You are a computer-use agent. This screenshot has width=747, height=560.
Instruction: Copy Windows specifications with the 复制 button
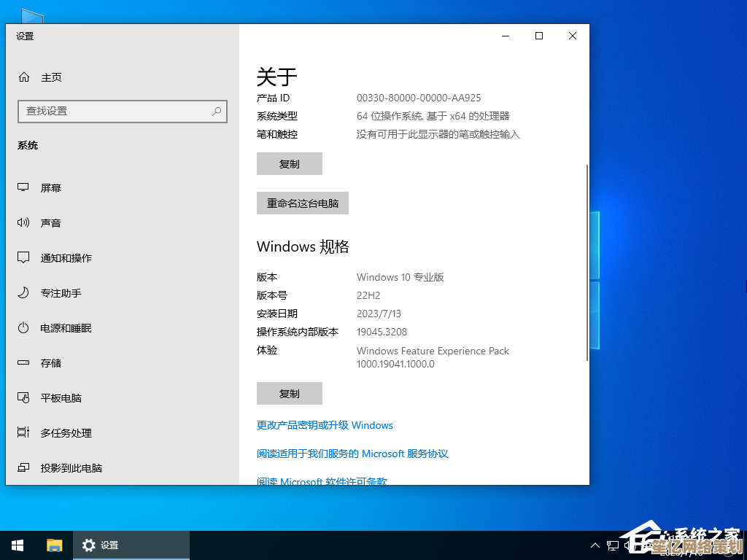click(x=289, y=393)
